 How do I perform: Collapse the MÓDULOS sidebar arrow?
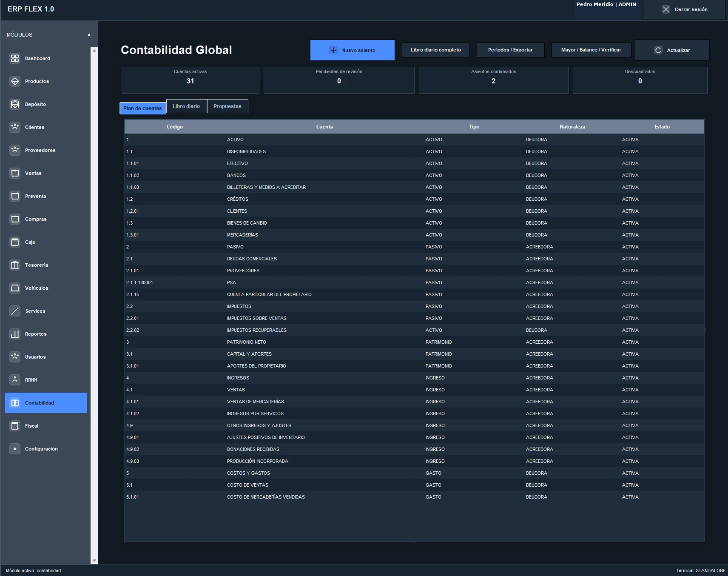point(88,35)
